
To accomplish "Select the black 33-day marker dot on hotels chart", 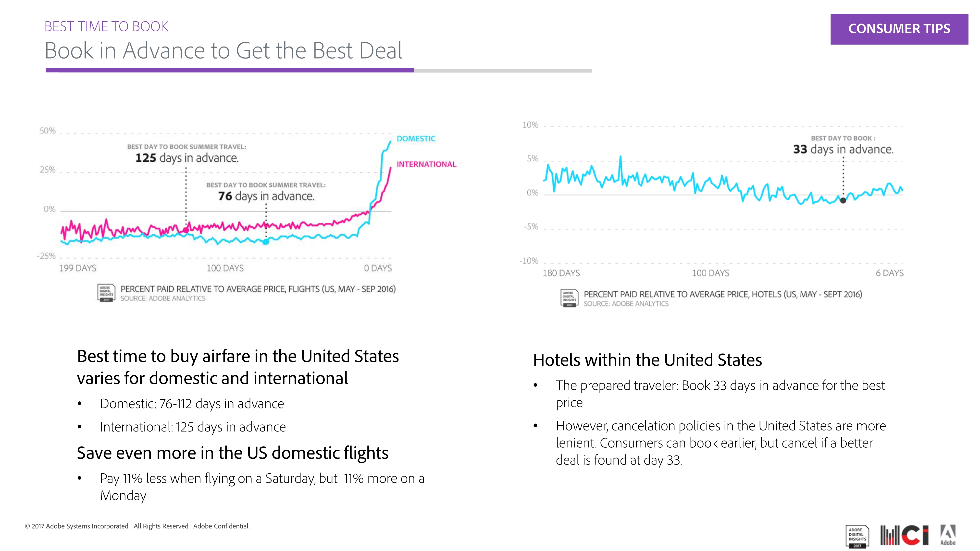I will point(843,200).
